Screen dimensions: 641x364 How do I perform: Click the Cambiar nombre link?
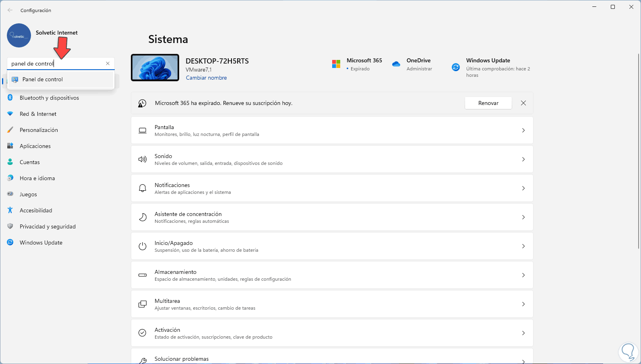(206, 78)
